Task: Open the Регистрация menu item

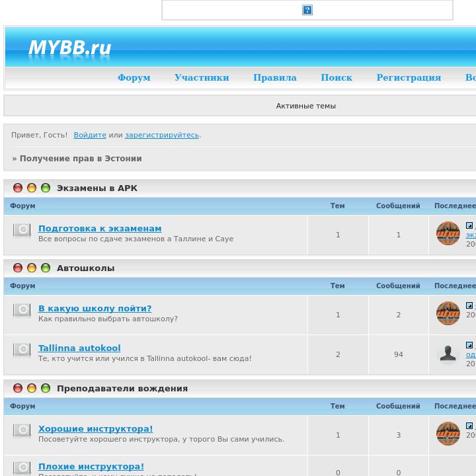Action: click(409, 78)
